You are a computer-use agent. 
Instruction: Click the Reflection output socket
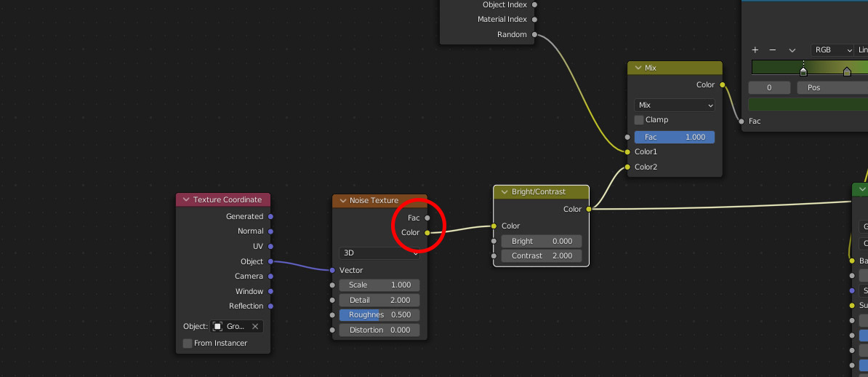270,306
